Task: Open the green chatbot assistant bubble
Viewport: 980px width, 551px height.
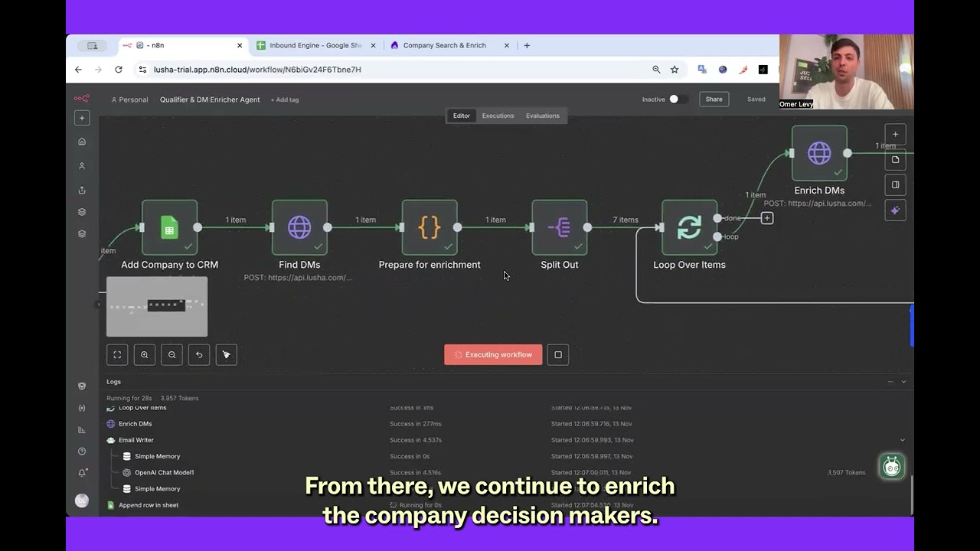Action: point(891,466)
